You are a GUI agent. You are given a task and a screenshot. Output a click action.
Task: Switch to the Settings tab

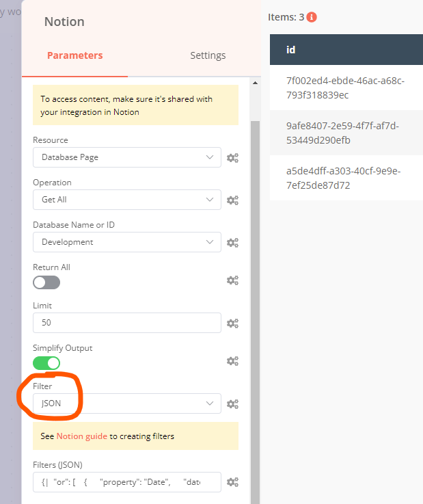pyautogui.click(x=208, y=55)
